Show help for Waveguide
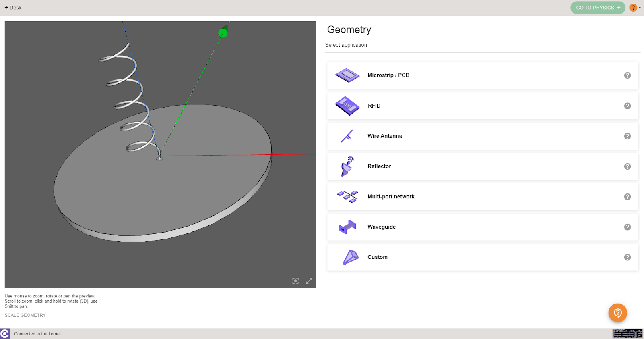Screen dimensions: 644x339 (627, 227)
